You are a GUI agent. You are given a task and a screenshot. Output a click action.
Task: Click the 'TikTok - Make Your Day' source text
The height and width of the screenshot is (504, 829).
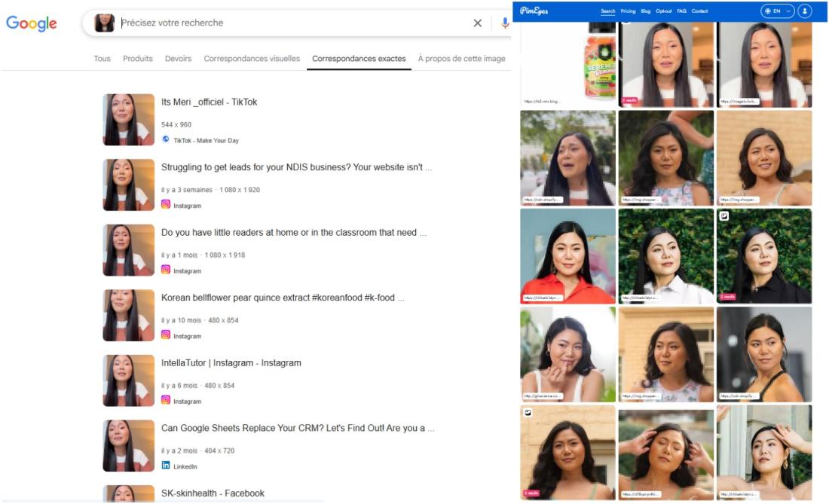point(206,141)
